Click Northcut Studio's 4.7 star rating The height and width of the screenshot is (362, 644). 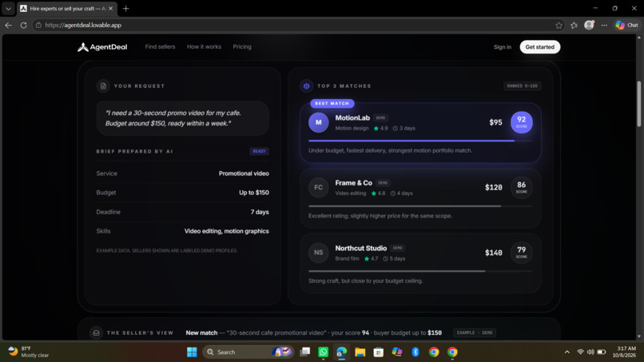pyautogui.click(x=371, y=258)
